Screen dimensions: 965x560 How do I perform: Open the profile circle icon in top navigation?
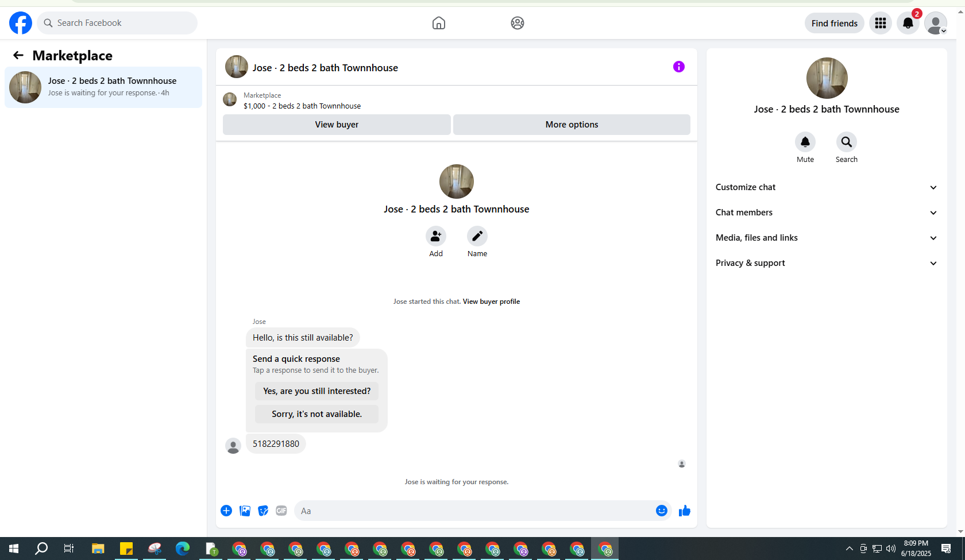click(x=518, y=23)
